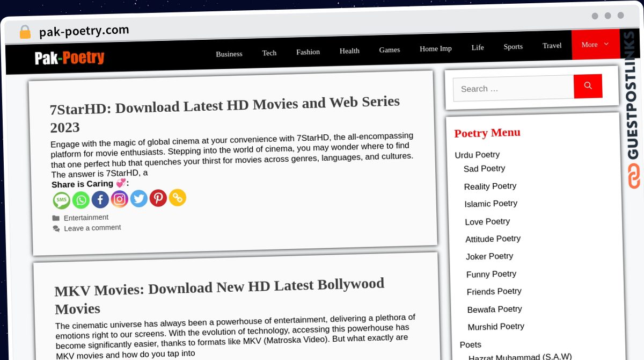
Task: Click the pak-poetry.com address text
Action: point(84,31)
